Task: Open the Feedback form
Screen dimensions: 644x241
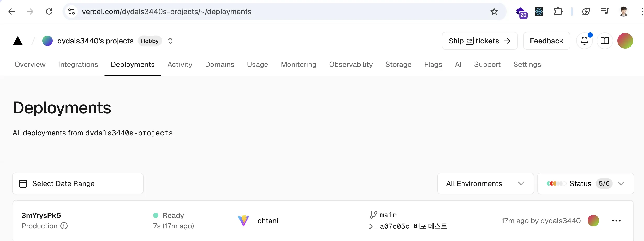Action: click(x=547, y=41)
